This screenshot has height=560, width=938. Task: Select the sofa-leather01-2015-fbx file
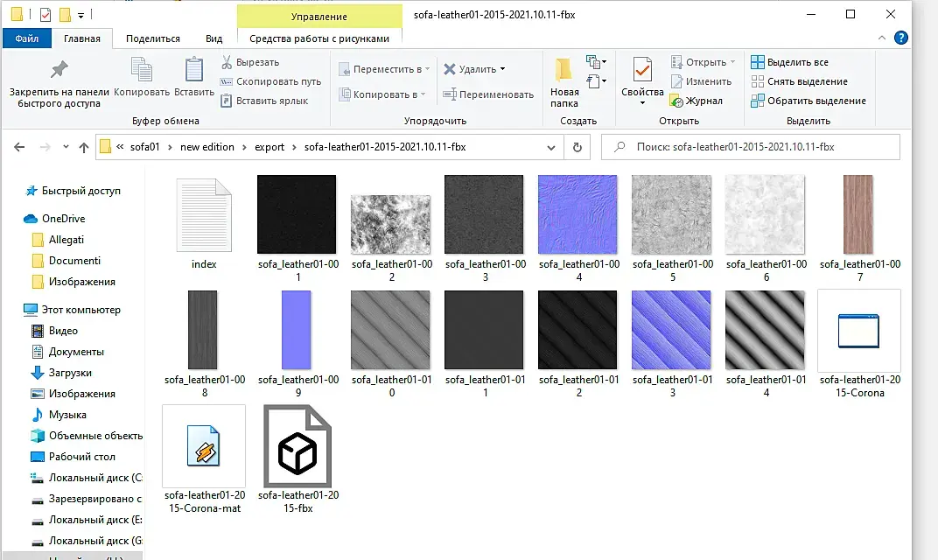pos(297,458)
